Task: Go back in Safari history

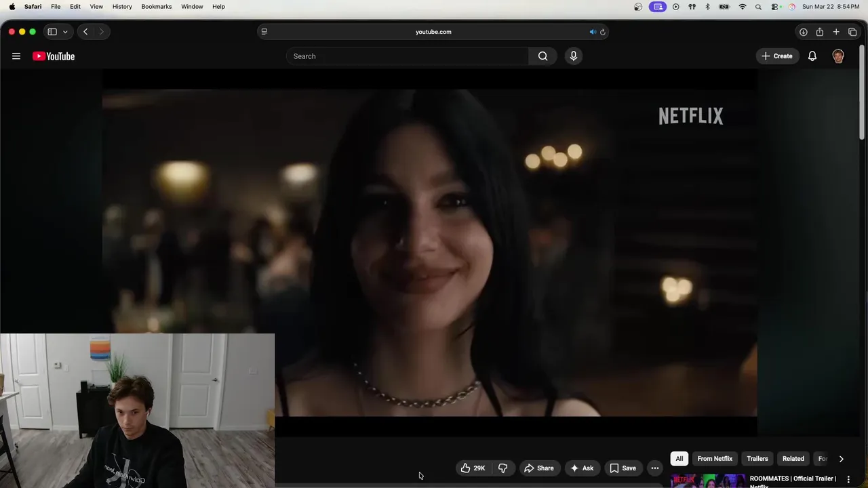Action: [85, 32]
